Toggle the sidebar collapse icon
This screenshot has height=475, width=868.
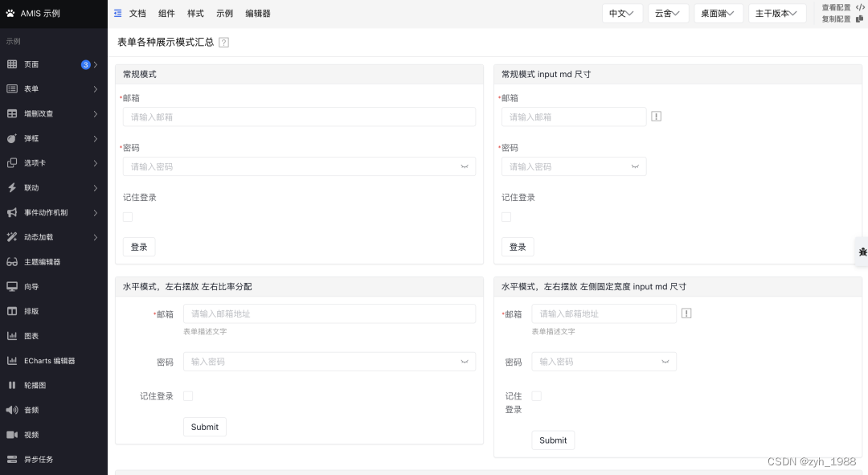pyautogui.click(x=118, y=14)
